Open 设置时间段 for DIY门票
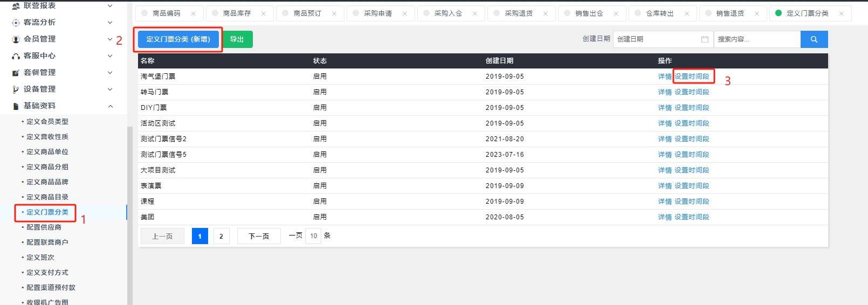This screenshot has height=305, width=868. click(692, 108)
